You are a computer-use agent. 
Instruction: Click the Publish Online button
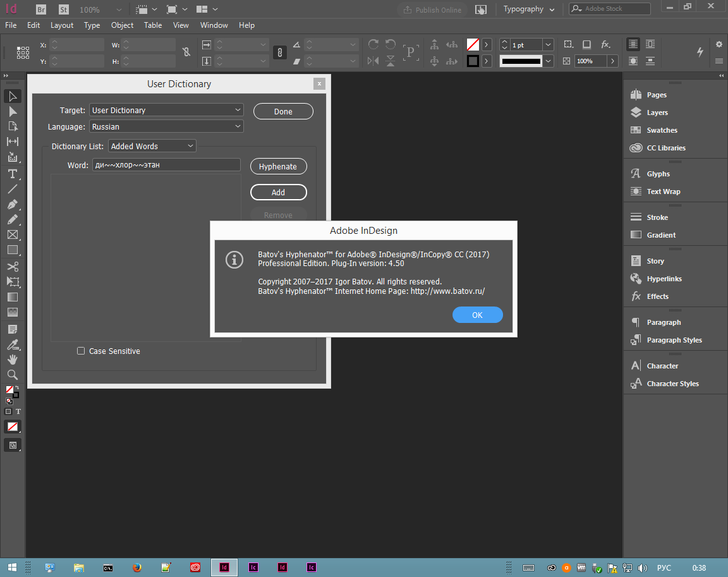pos(432,9)
